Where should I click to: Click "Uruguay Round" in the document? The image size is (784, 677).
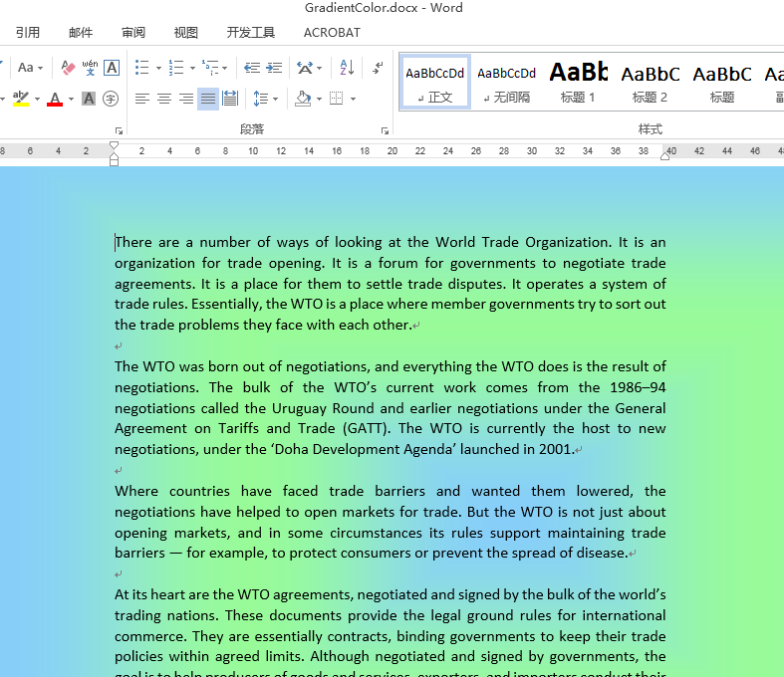[323, 408]
